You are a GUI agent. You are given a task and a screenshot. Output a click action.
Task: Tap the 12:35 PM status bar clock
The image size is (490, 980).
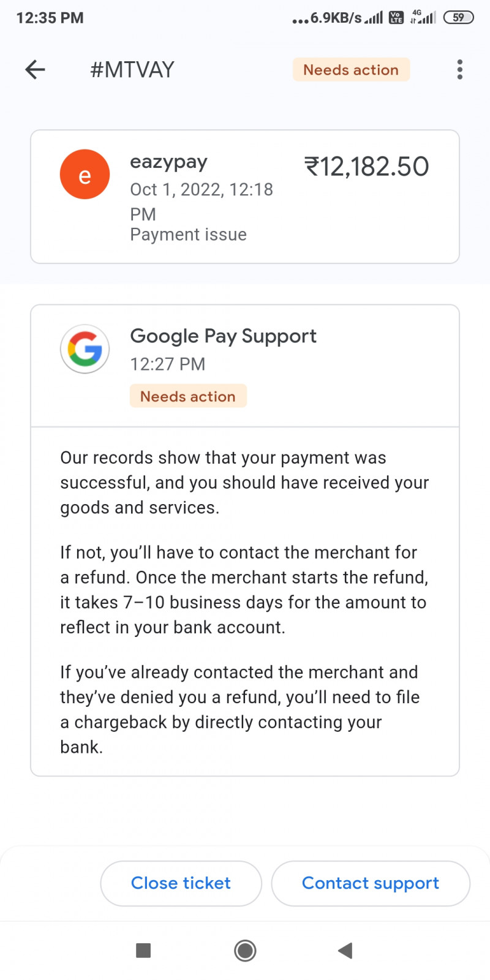50,18
